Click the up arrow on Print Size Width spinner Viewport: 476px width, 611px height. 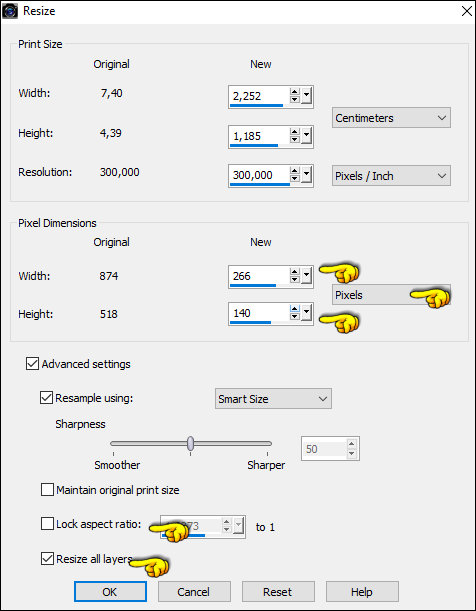pos(295,92)
